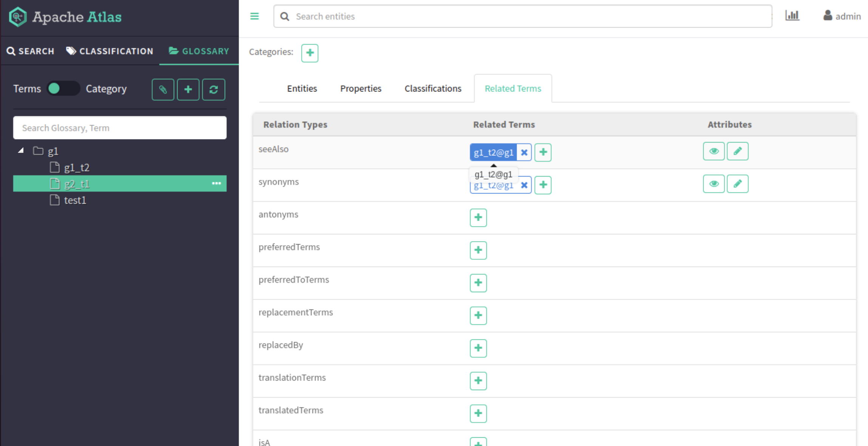The width and height of the screenshot is (868, 446).
Task: Edit seeAlso attributes with pencil icon
Action: pyautogui.click(x=737, y=151)
